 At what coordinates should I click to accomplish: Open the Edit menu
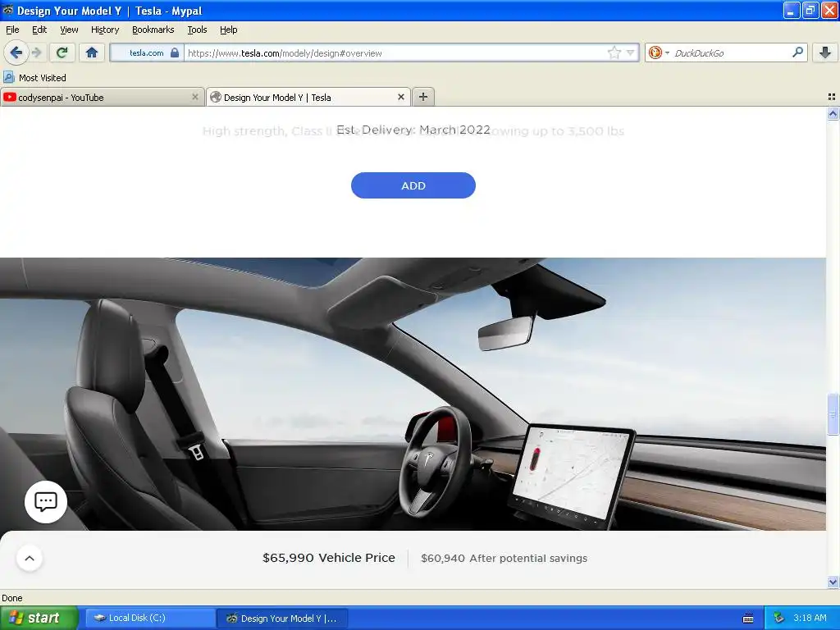click(39, 30)
